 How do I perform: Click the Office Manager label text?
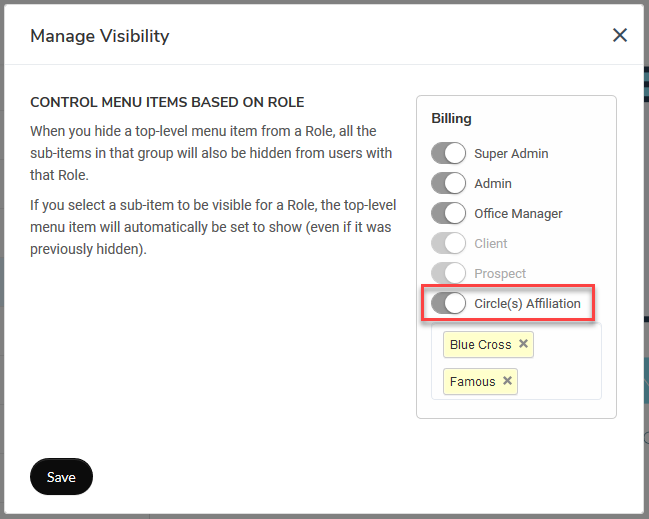pyautogui.click(x=518, y=214)
